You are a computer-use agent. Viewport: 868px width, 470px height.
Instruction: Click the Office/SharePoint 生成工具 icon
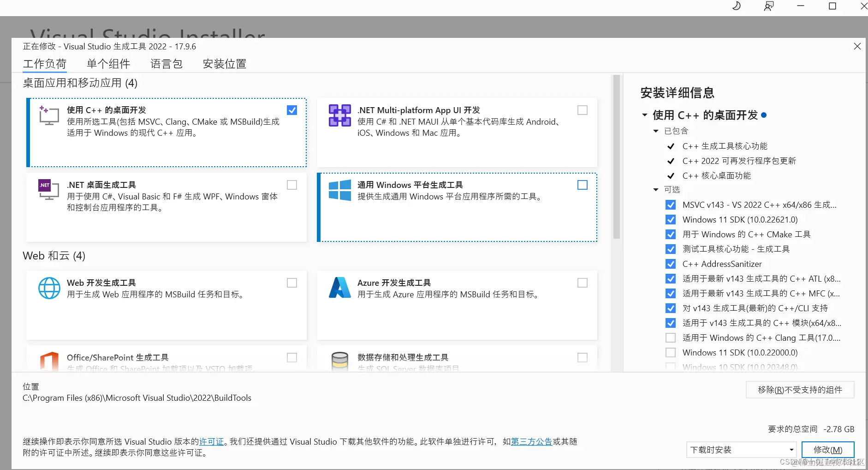[49, 361]
